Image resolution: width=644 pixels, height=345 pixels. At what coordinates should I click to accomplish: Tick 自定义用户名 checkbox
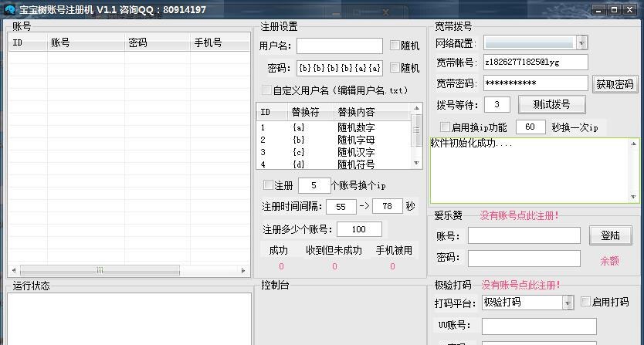tap(266, 90)
